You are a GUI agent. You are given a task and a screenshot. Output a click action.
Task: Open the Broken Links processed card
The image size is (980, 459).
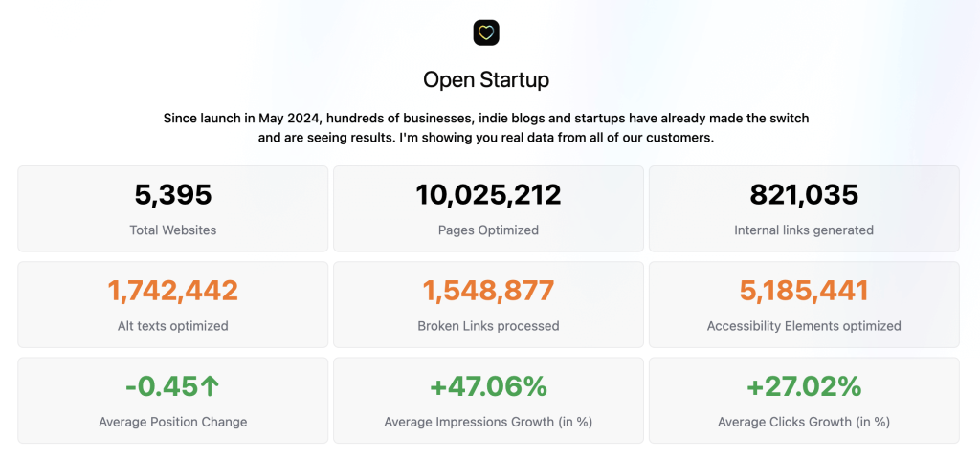(x=489, y=305)
